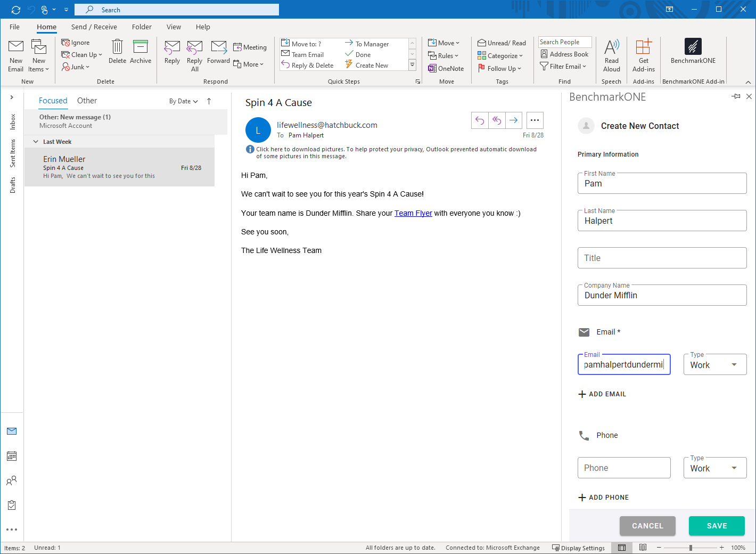This screenshot has height=554, width=756.
Task: Open Display Settings in status bar
Action: tap(578, 548)
